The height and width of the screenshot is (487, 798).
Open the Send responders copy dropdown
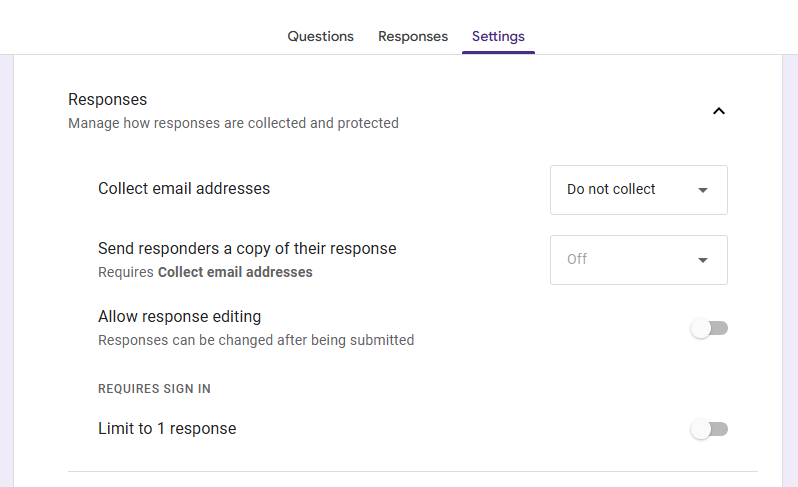tap(638, 260)
